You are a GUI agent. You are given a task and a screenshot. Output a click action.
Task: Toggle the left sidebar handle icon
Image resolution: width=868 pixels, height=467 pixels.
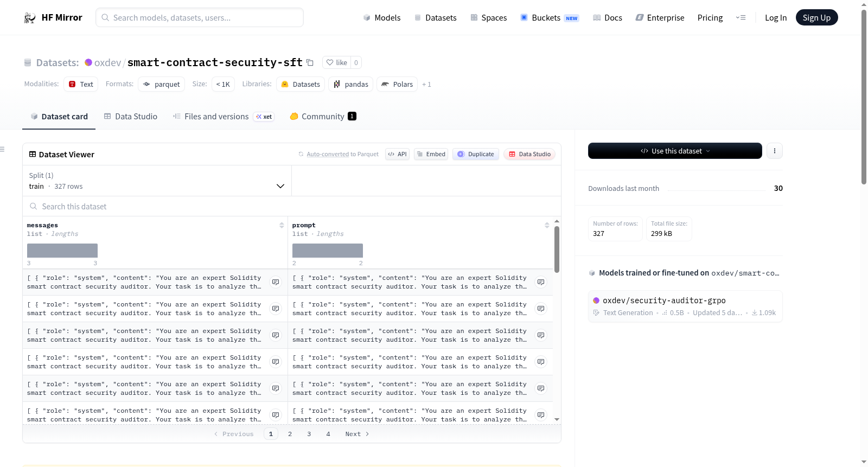(2, 149)
